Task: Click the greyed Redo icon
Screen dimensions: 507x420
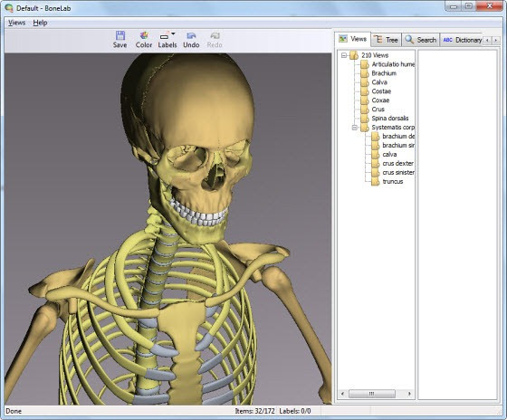Action: (215, 40)
